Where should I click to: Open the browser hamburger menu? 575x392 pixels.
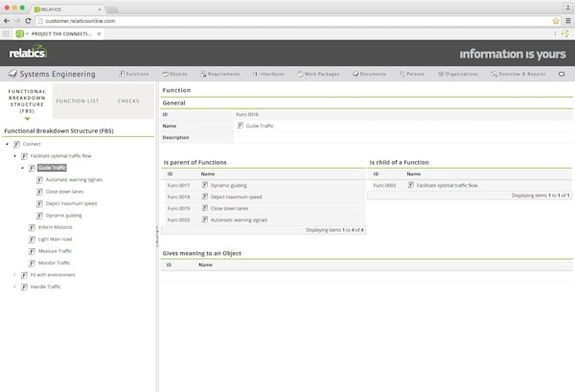568,21
